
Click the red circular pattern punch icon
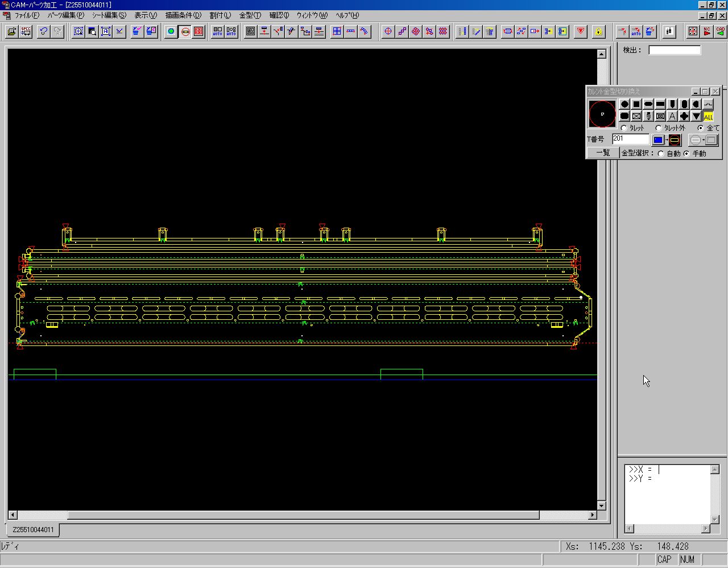point(416,31)
